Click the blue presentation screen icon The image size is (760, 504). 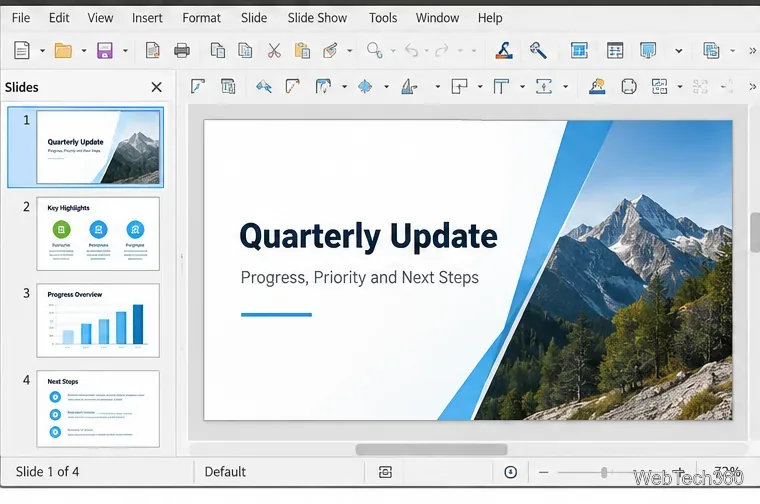point(648,50)
